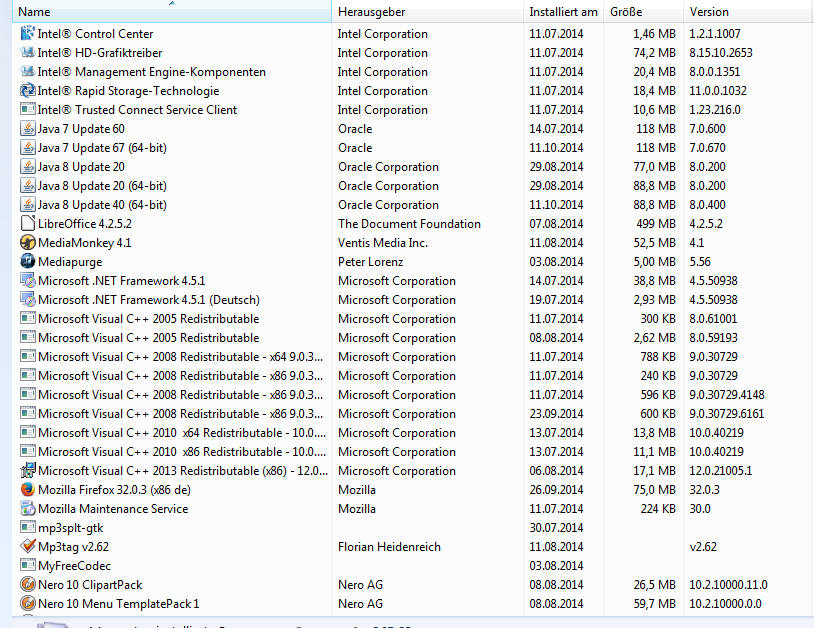Click version 9.0.30729.4148 cell
Image resolution: width=814 pixels, height=628 pixels.
[727, 394]
